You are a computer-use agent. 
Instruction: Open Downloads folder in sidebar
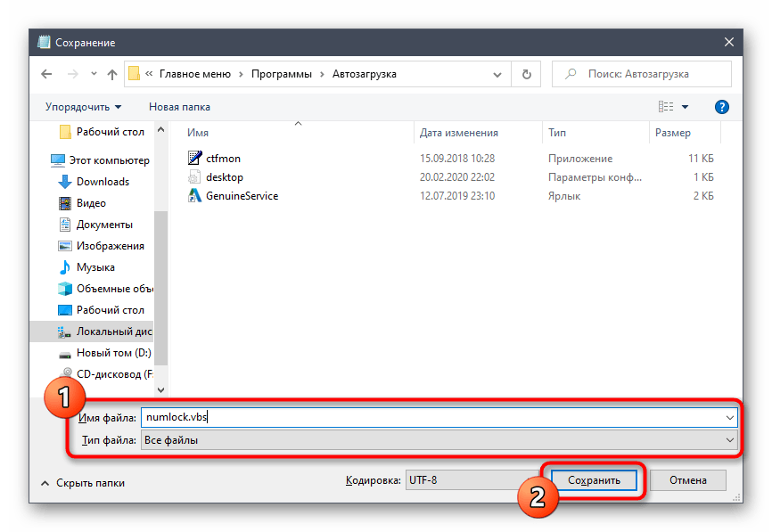(103, 182)
